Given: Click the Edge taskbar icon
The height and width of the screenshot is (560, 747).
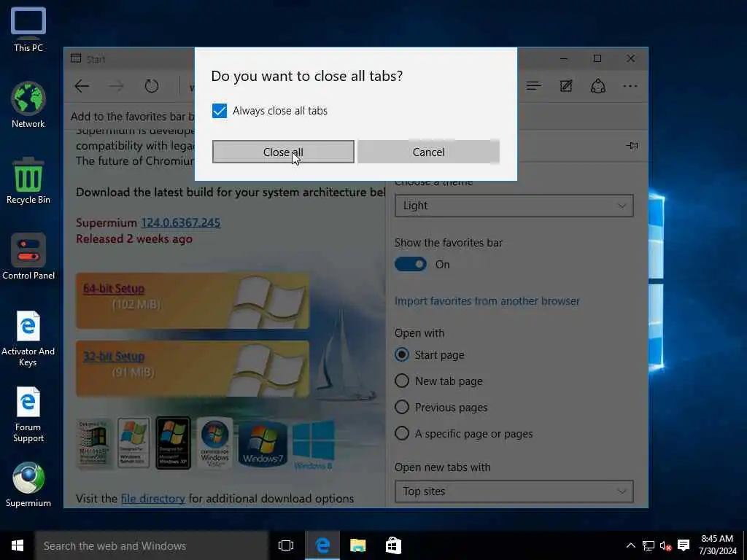Looking at the screenshot, I should coord(322,545).
